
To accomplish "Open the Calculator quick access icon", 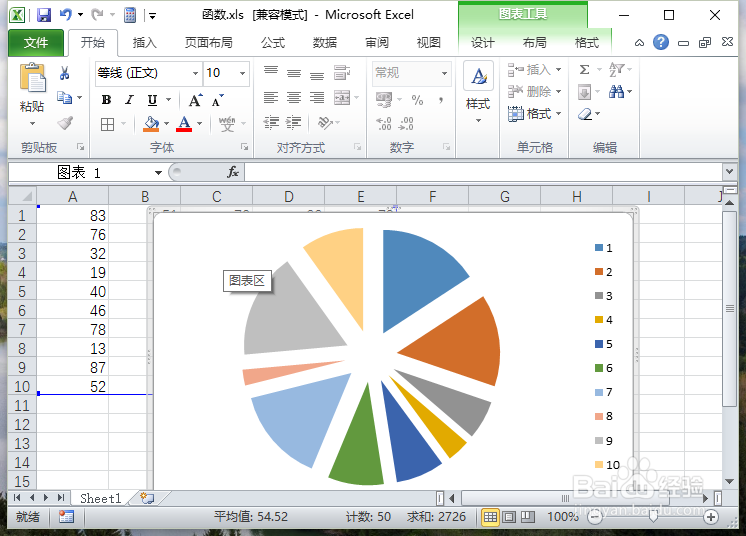I will pos(130,15).
